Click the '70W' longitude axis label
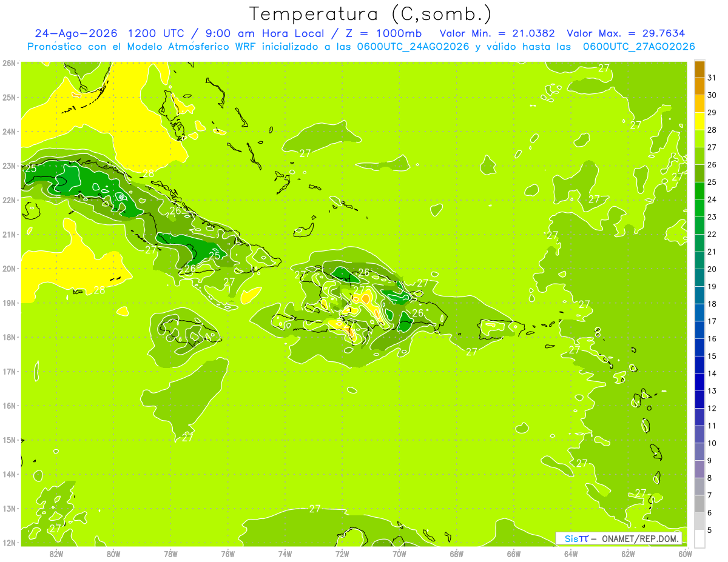Screen dimensions: 728x562 [399, 554]
